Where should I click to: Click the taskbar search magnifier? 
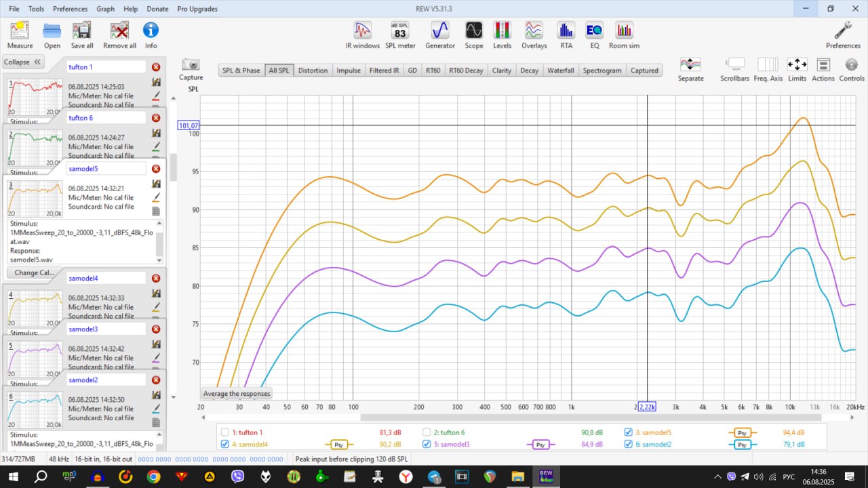(x=41, y=477)
